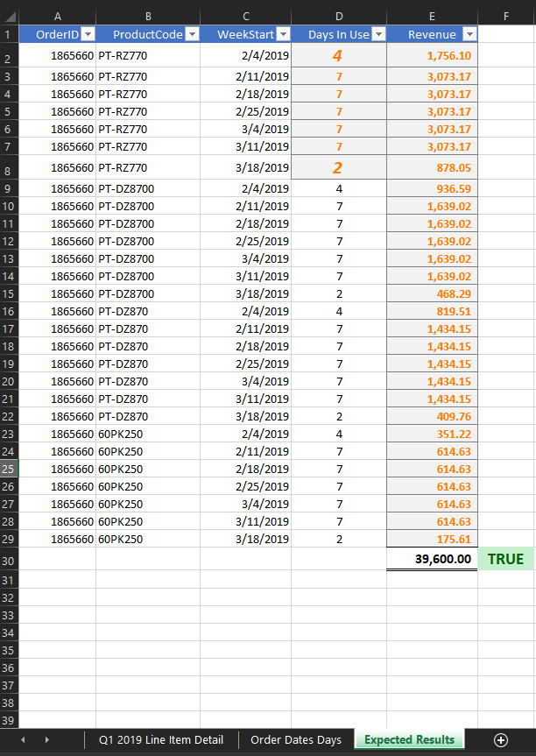Image resolution: width=536 pixels, height=756 pixels.
Task: Click the Select All corner triangle
Action: (10, 17)
